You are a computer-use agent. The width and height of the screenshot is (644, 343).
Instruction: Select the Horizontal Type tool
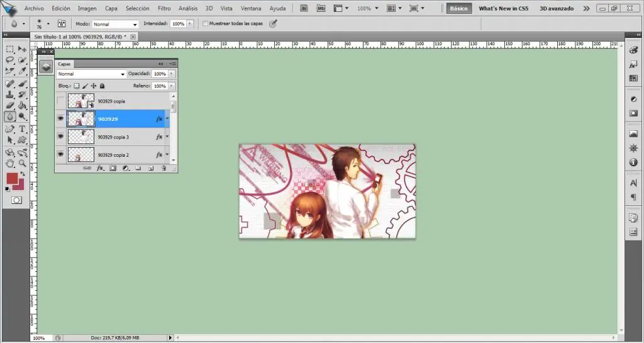pos(22,129)
